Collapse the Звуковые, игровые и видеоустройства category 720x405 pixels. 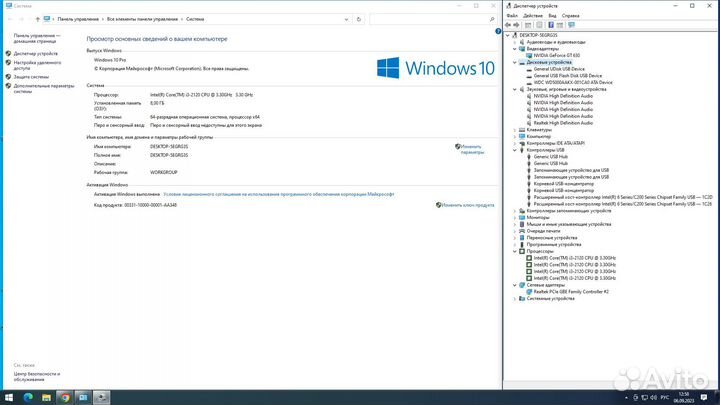(515, 89)
